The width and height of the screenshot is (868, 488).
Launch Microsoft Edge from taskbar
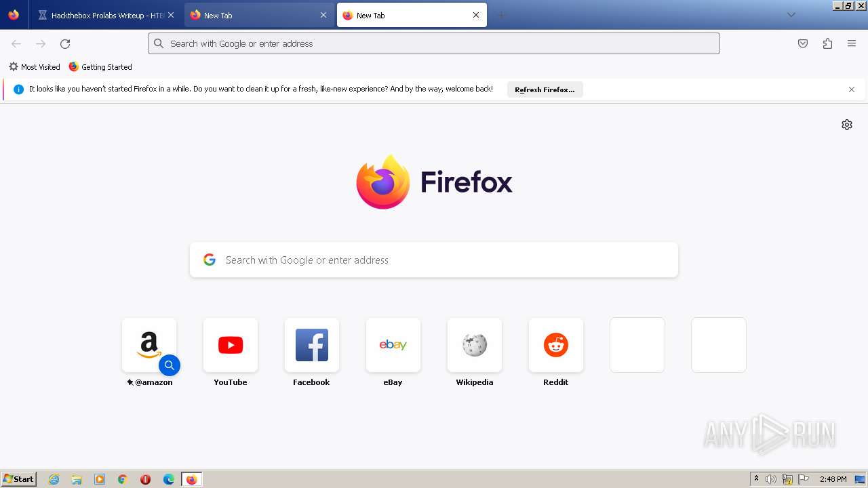coord(169,479)
